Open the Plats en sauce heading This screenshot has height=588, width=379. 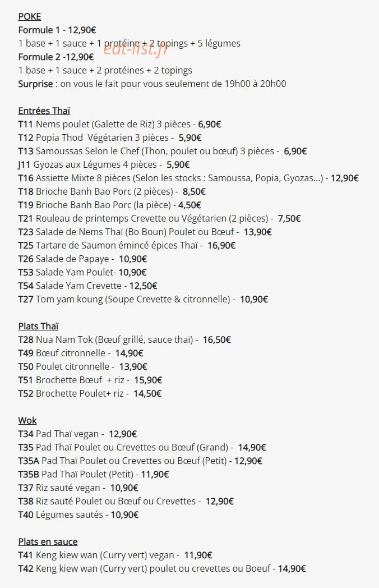point(48,542)
